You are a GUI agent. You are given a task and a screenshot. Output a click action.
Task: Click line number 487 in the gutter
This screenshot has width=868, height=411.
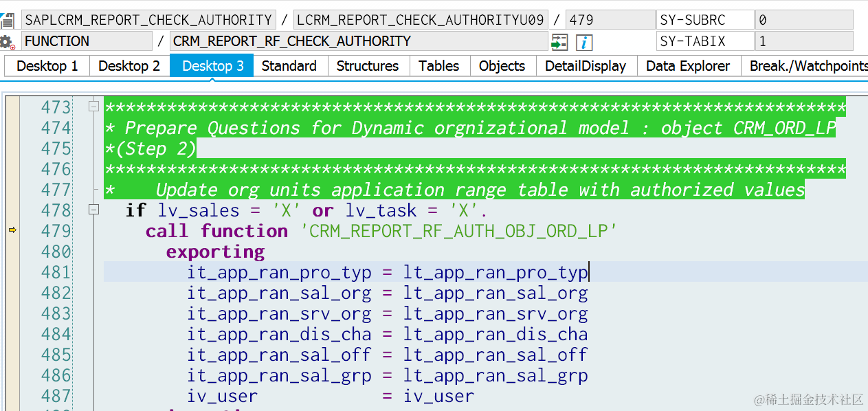click(x=56, y=396)
